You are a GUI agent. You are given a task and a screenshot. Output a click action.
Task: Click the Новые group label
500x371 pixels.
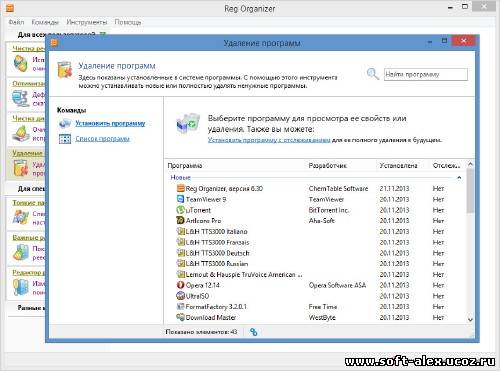coord(180,178)
